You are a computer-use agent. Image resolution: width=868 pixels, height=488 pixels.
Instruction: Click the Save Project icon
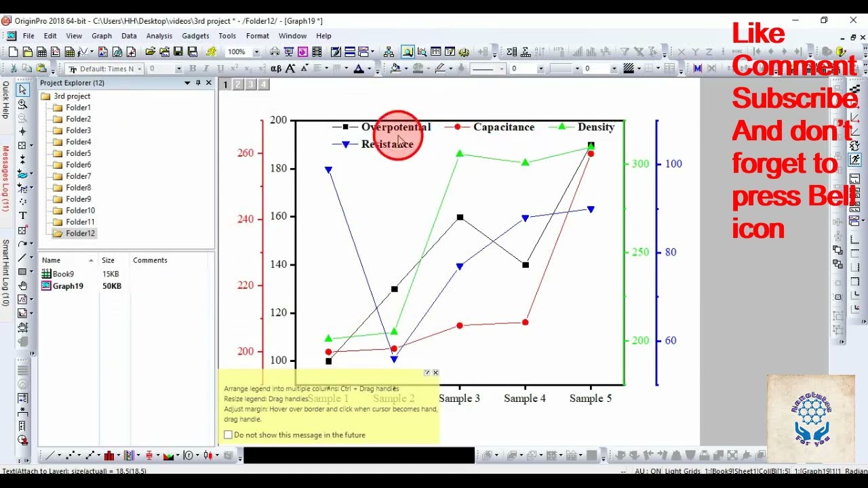coord(178,52)
